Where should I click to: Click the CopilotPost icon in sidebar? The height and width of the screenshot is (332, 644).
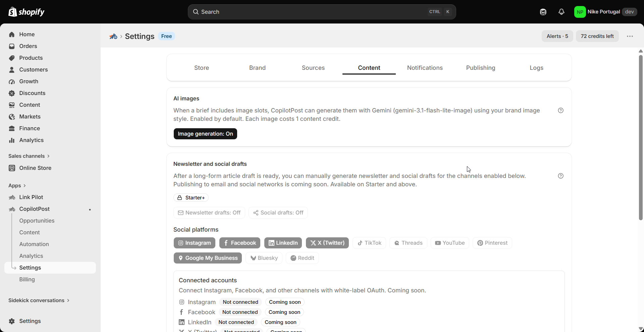tap(12, 209)
